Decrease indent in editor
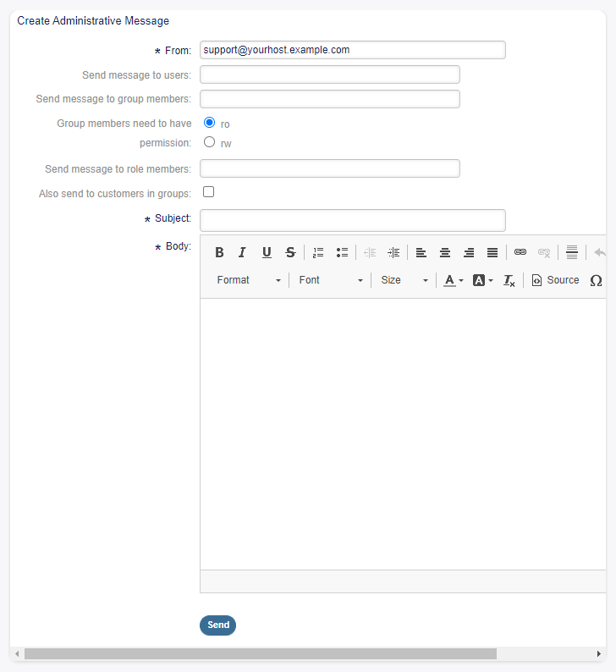 coord(370,252)
